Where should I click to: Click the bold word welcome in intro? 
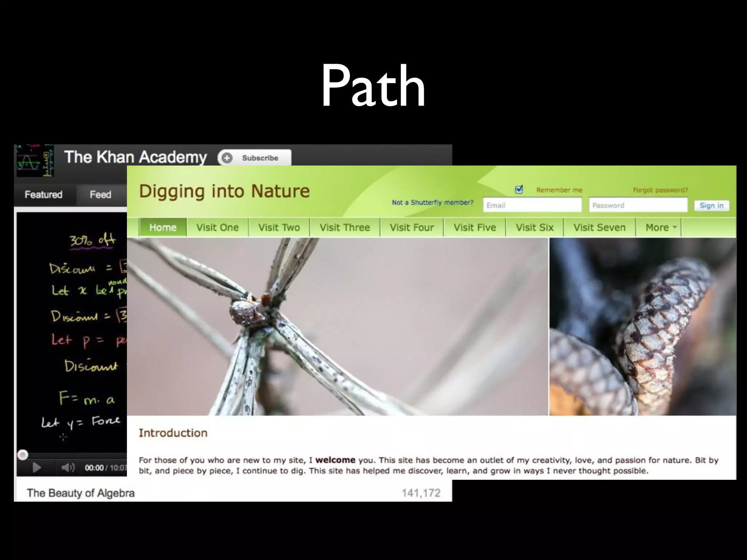pyautogui.click(x=335, y=460)
